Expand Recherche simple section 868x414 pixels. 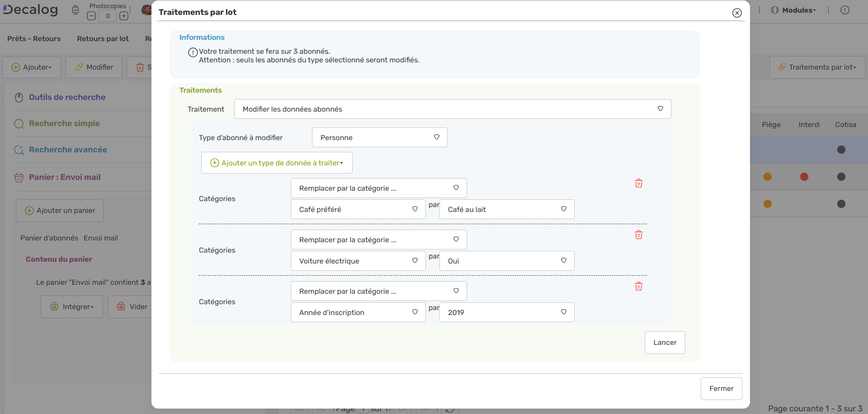pyautogui.click(x=64, y=123)
